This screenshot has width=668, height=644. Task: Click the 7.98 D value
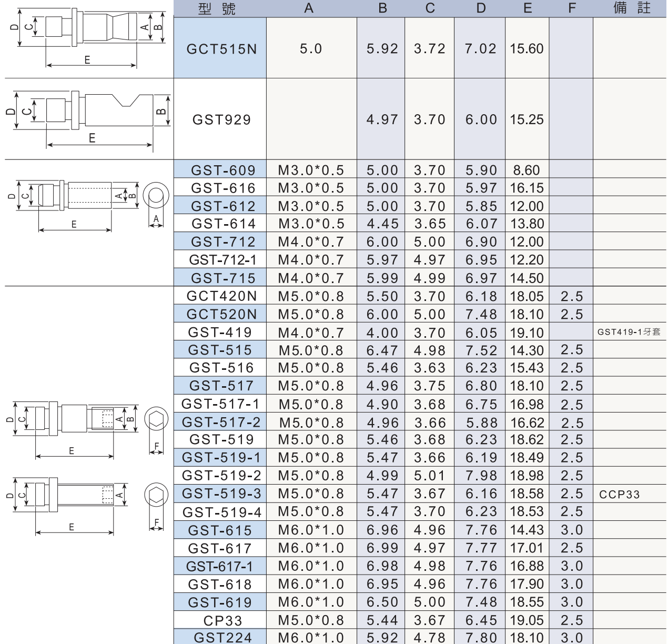[x=481, y=476]
